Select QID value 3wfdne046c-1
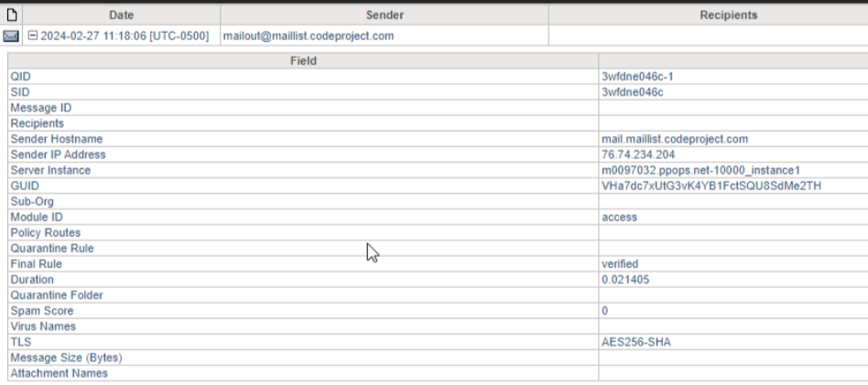The height and width of the screenshot is (385, 868). click(x=637, y=76)
